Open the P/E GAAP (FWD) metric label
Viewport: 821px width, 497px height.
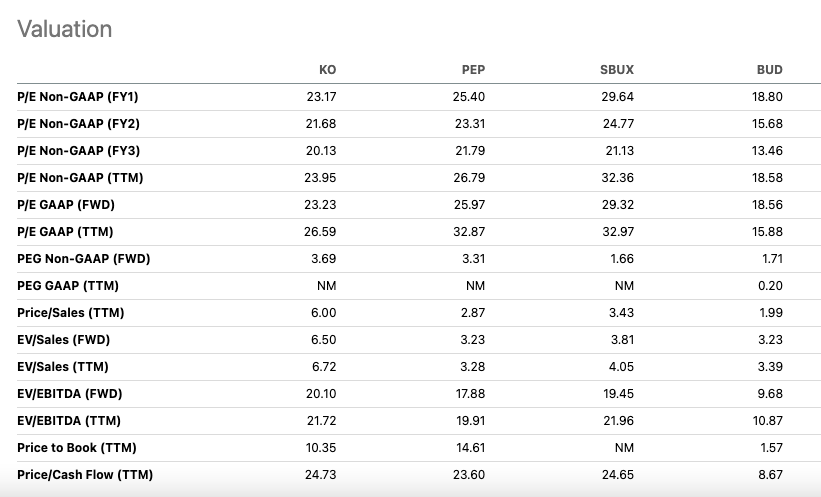(x=66, y=205)
